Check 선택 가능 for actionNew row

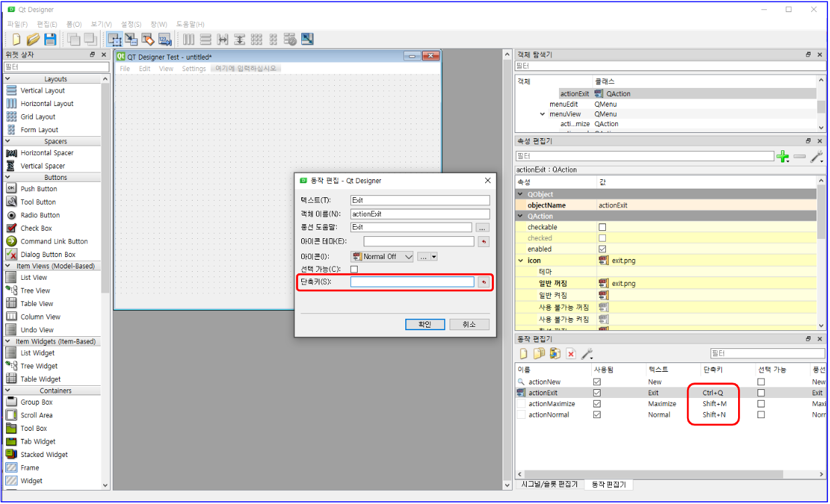pyautogui.click(x=761, y=382)
